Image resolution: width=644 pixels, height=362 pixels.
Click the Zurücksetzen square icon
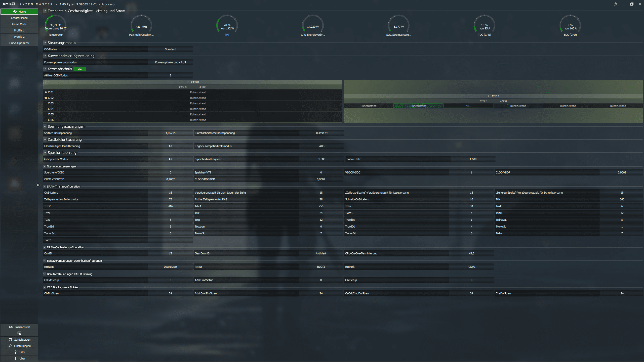point(10,340)
